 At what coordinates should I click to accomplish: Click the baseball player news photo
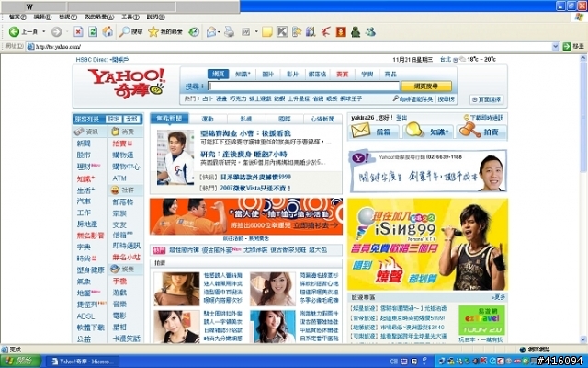click(175, 157)
